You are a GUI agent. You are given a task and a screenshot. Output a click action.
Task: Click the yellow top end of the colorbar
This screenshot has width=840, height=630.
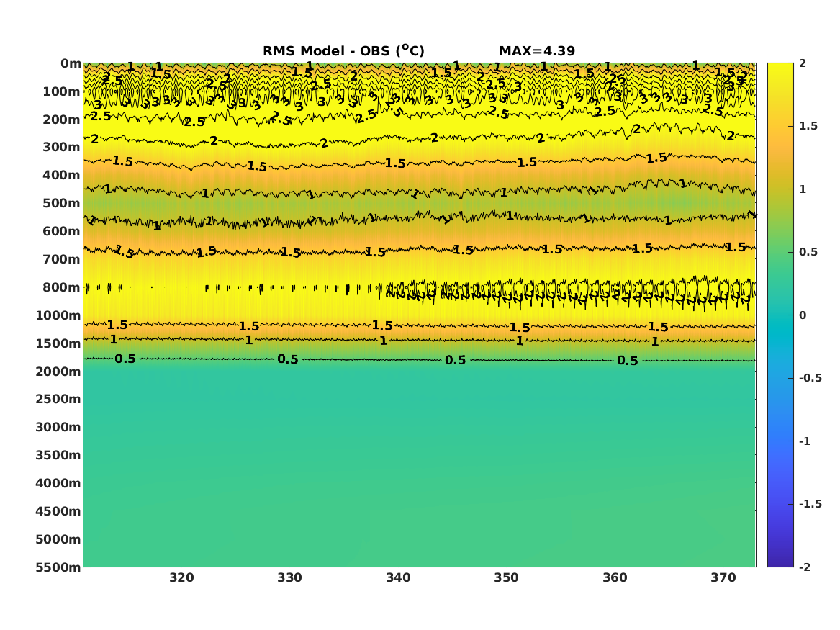[780, 68]
